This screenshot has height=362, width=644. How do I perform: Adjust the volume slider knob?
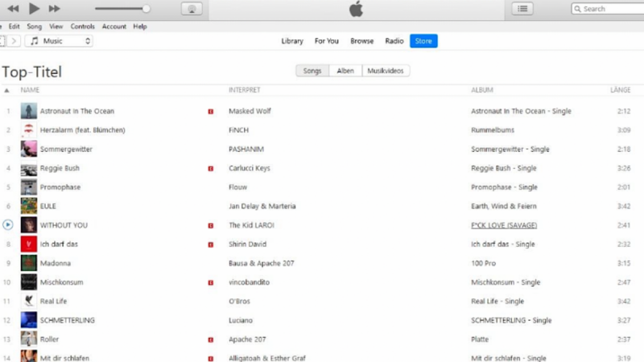pyautogui.click(x=146, y=9)
